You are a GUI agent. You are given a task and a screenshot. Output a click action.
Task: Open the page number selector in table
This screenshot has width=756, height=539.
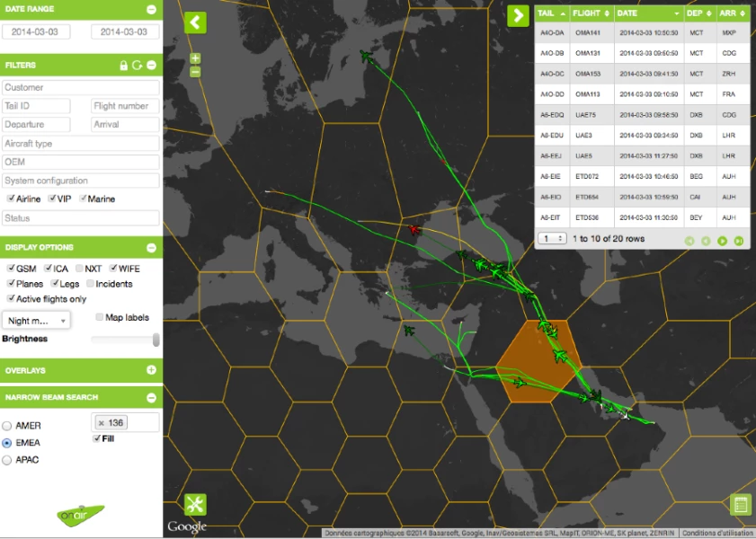(551, 239)
